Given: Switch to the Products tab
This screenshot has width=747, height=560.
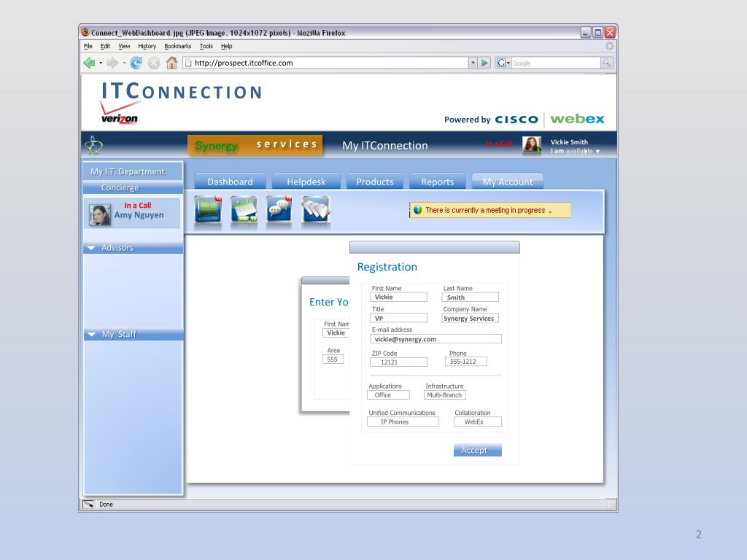Looking at the screenshot, I should [375, 182].
